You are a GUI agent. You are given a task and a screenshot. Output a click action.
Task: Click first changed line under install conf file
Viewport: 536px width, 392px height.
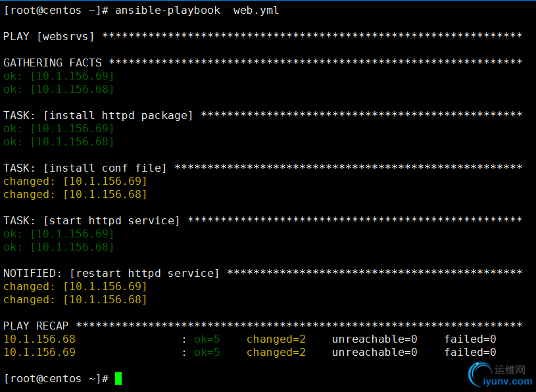(75, 181)
